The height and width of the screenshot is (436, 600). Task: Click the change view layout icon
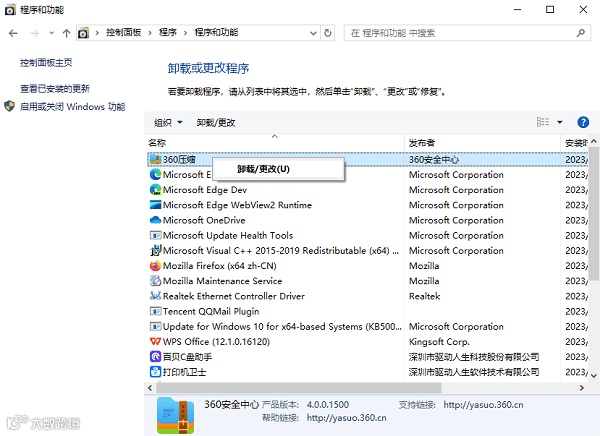point(543,122)
